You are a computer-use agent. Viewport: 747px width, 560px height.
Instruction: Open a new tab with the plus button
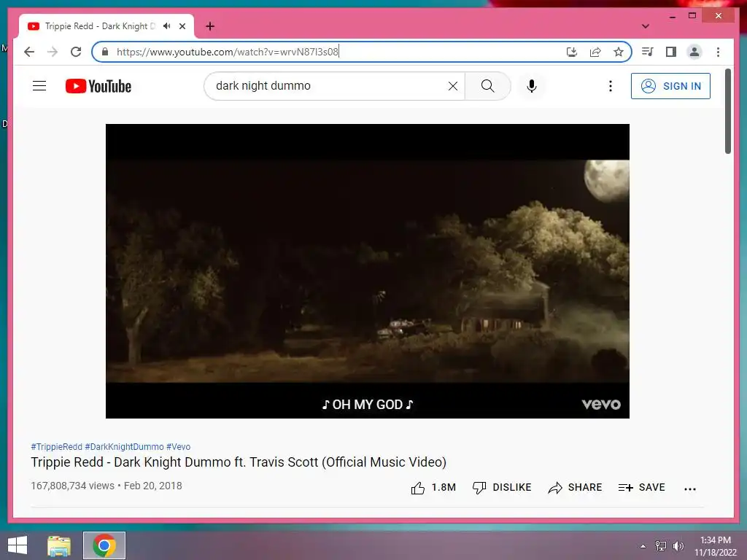pyautogui.click(x=210, y=26)
